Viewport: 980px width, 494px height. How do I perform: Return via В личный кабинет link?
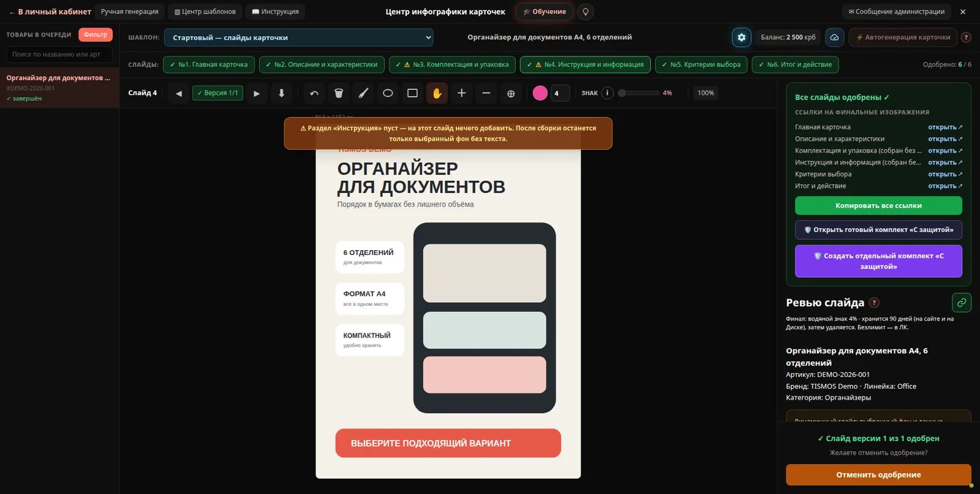[x=50, y=12]
